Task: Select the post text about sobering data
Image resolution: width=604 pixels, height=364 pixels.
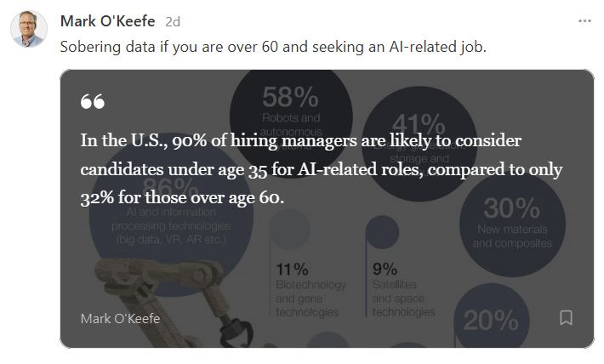Action: pyautogui.click(x=273, y=47)
